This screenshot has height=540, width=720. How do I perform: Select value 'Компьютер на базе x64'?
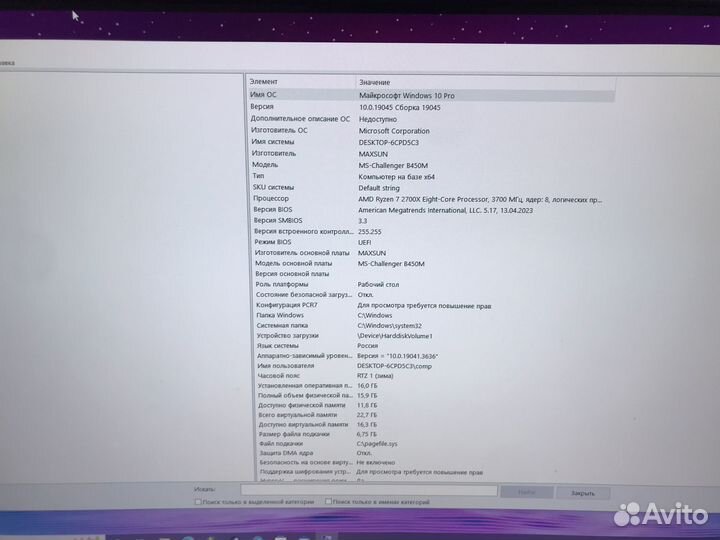(x=396, y=177)
